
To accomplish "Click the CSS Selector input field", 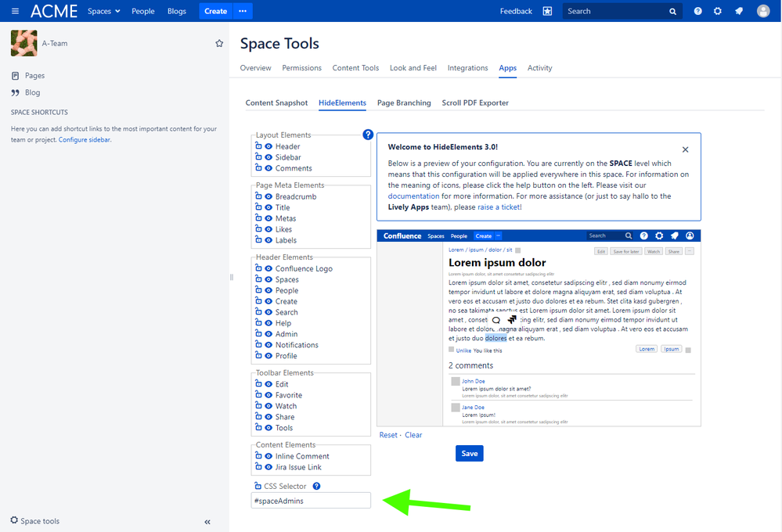I will (311, 501).
